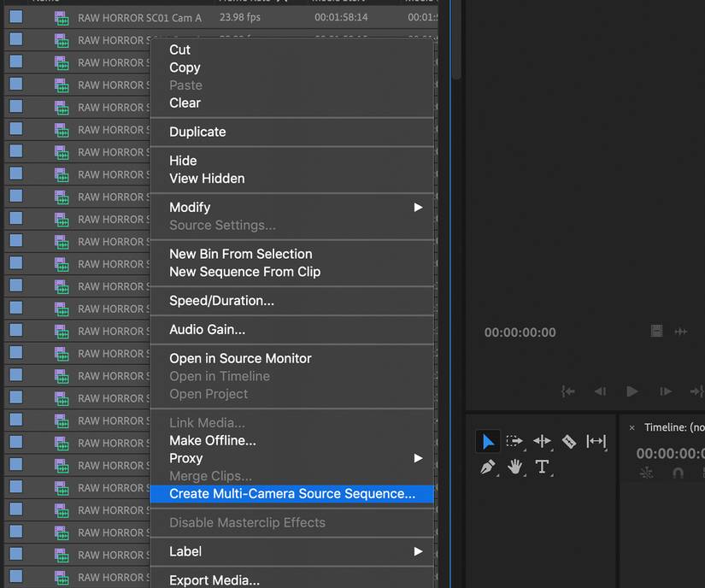Toggle Snap magnet in the Timeline
The height and width of the screenshot is (588, 705).
[x=679, y=473]
